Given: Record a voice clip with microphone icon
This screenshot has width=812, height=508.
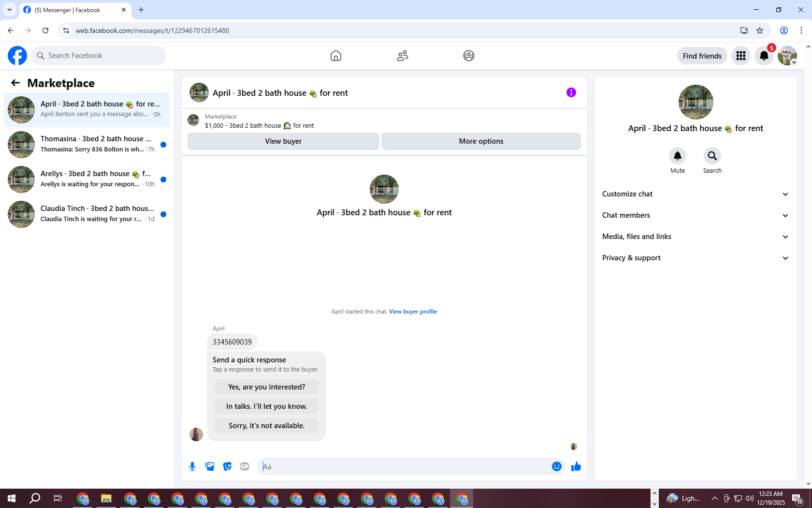Looking at the screenshot, I should [192, 466].
